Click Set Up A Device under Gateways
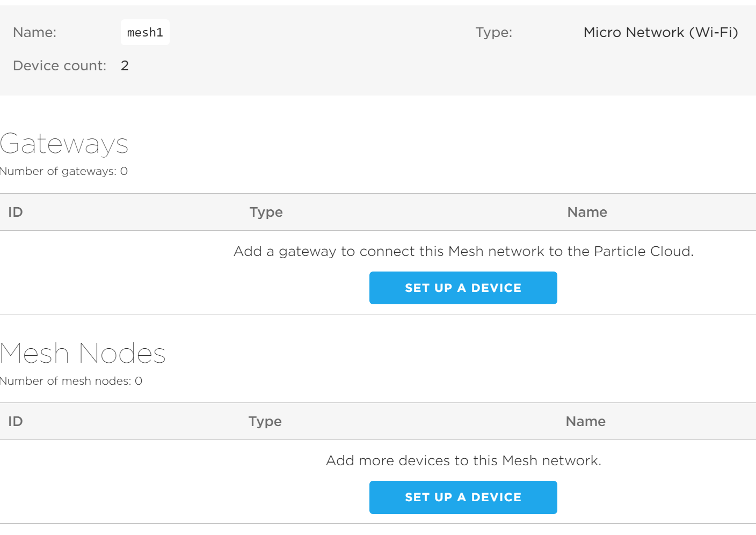The height and width of the screenshot is (535, 756). (463, 288)
